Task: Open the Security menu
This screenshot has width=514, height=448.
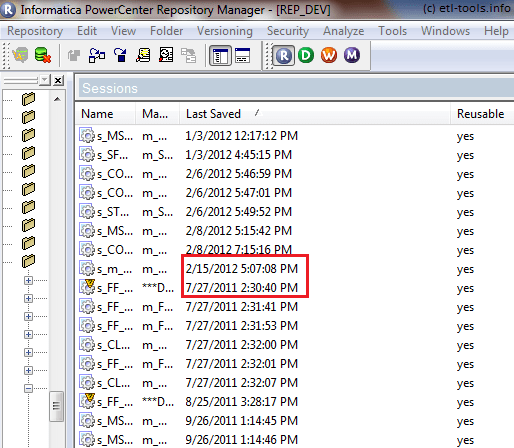Action: (x=288, y=31)
